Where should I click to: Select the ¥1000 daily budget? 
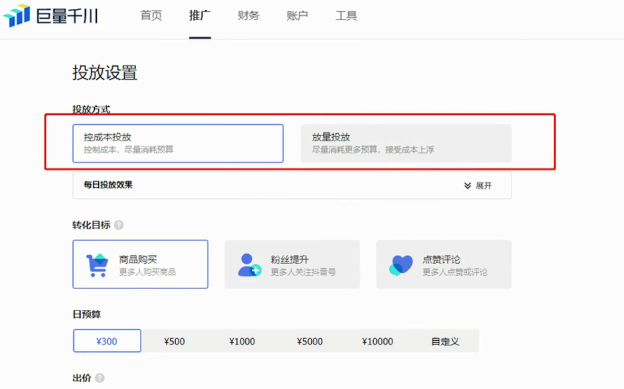[x=242, y=341]
